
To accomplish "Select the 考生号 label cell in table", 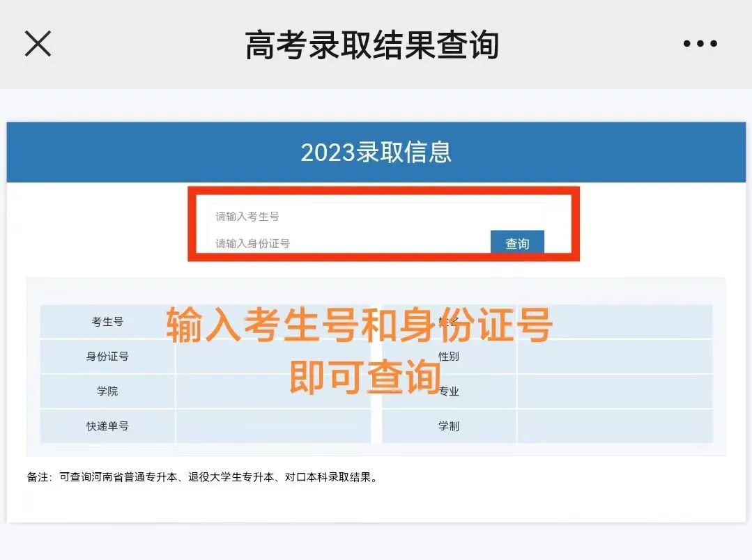I will pos(107,322).
